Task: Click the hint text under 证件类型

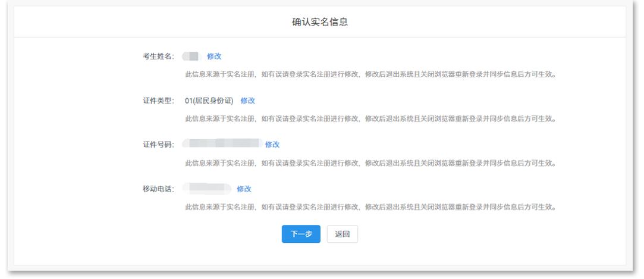Action: click(x=370, y=118)
